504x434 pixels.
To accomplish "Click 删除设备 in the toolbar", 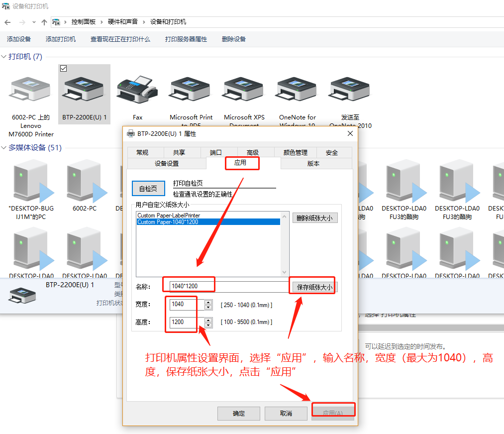I will pyautogui.click(x=234, y=39).
